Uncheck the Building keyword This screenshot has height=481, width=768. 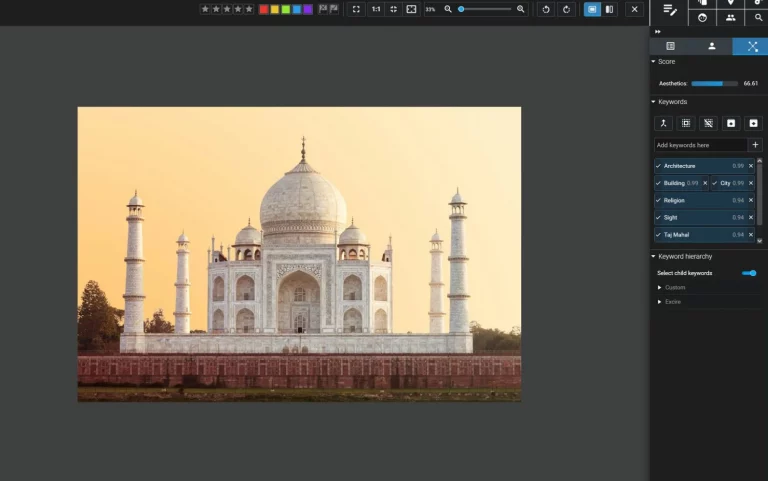click(658, 183)
